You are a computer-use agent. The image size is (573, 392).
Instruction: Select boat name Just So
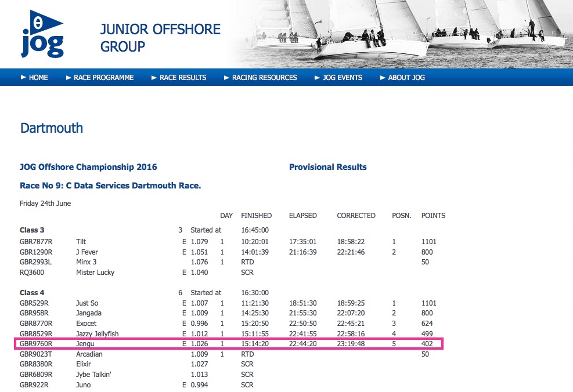(x=87, y=303)
